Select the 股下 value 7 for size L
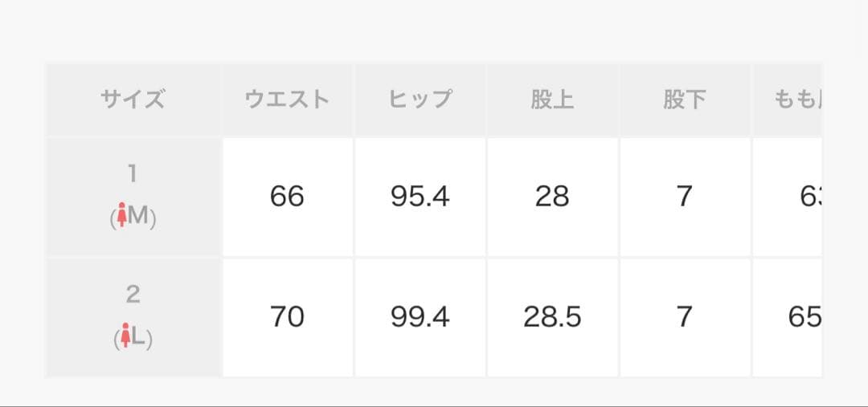This screenshot has height=407, width=868. click(x=684, y=317)
